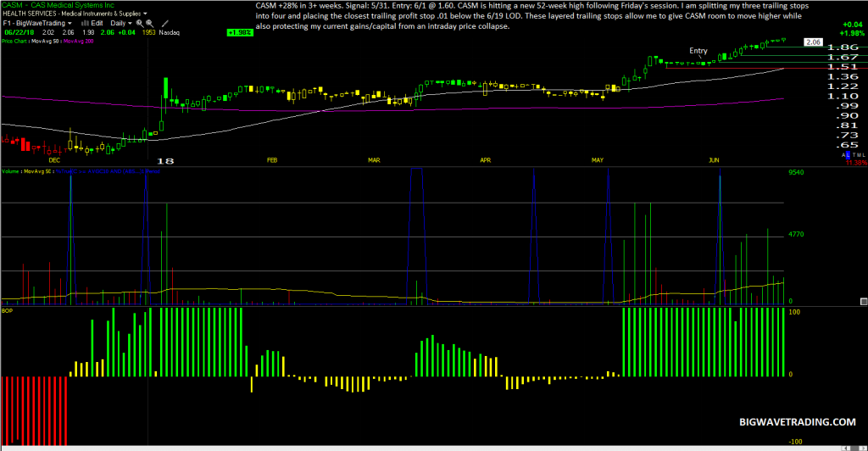This screenshot has width=868, height=451.
Task: Click the CASM - CAS Medical Systems Inc title
Action: pos(58,5)
